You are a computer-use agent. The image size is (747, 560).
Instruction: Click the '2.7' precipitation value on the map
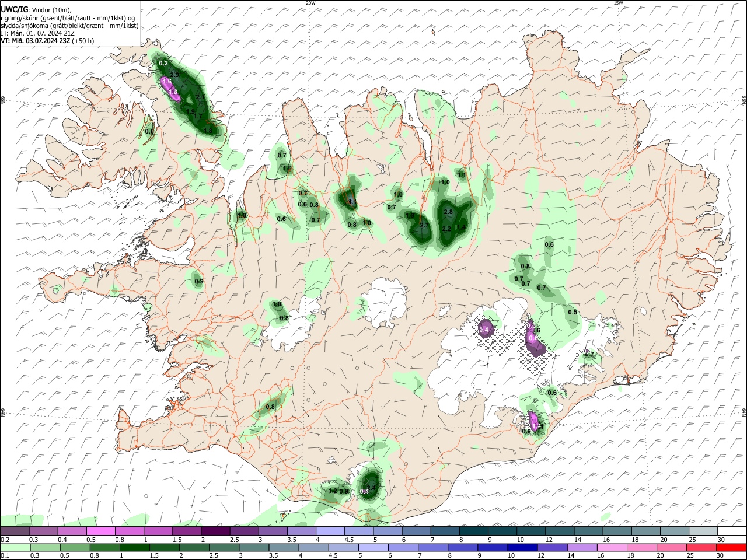click(x=424, y=225)
